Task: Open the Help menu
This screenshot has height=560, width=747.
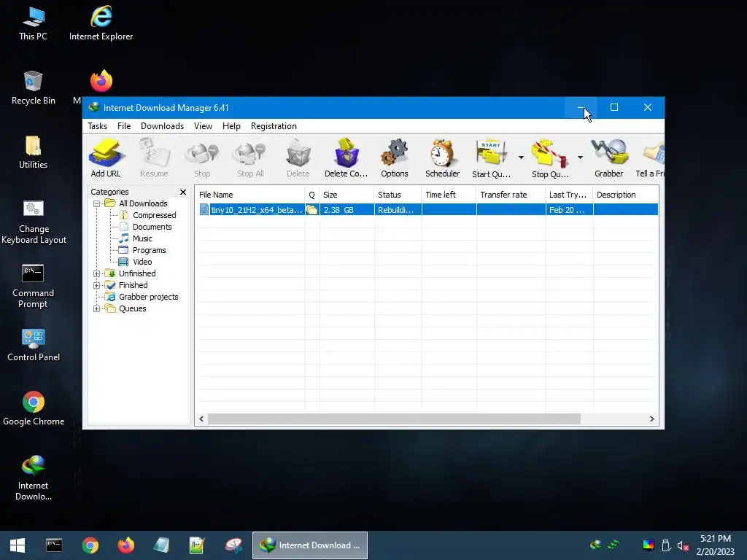Action: click(x=231, y=126)
